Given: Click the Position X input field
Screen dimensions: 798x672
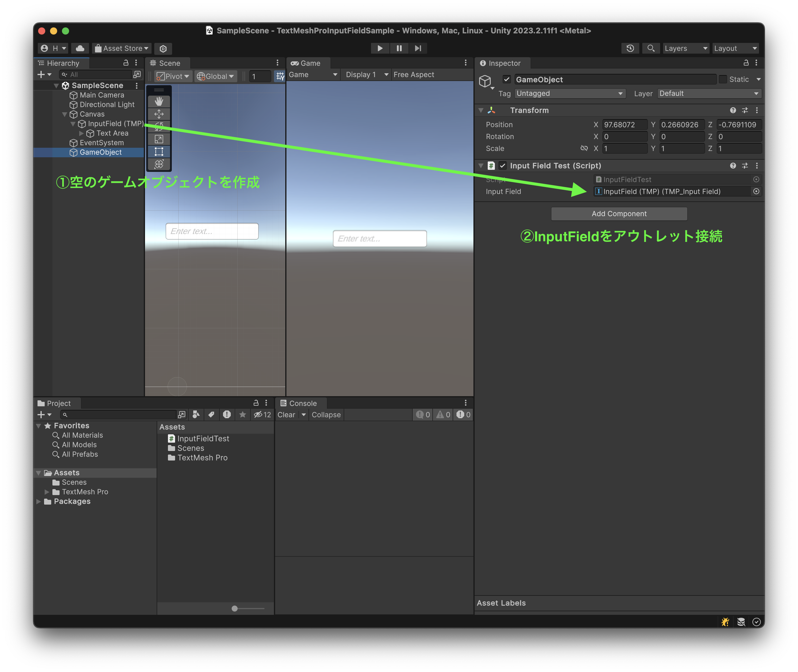Looking at the screenshot, I should 624,125.
